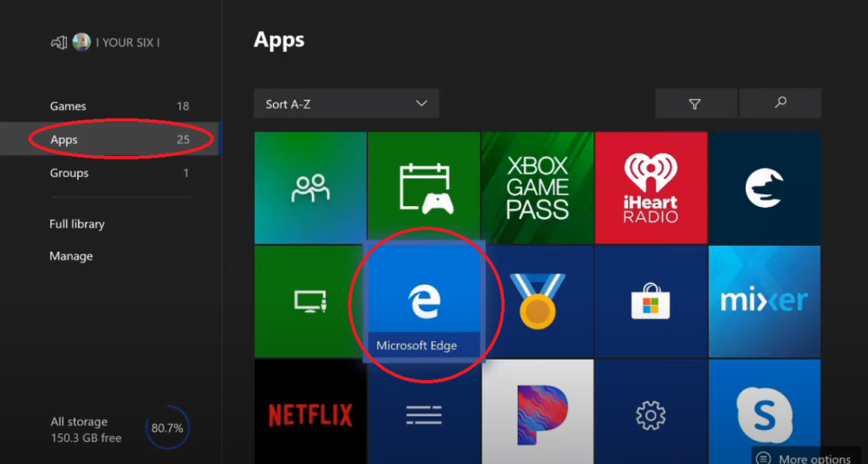The height and width of the screenshot is (464, 868).
Task: Click the profile avatar picture
Action: click(x=81, y=42)
